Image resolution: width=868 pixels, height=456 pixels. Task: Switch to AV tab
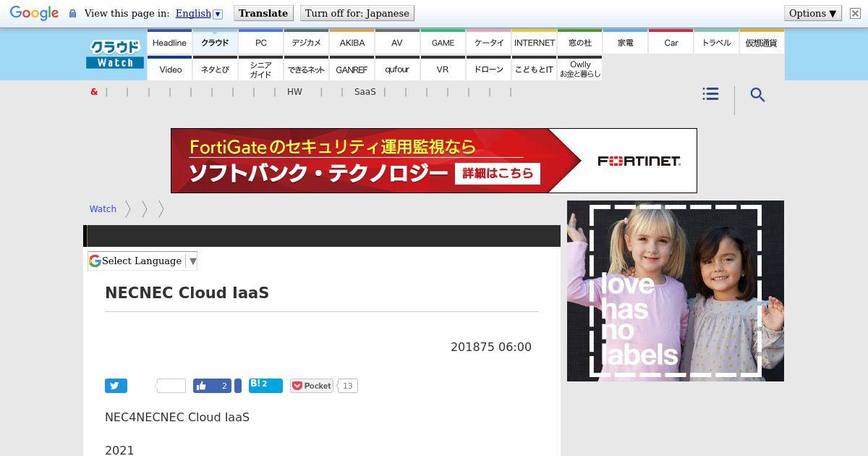tap(397, 43)
